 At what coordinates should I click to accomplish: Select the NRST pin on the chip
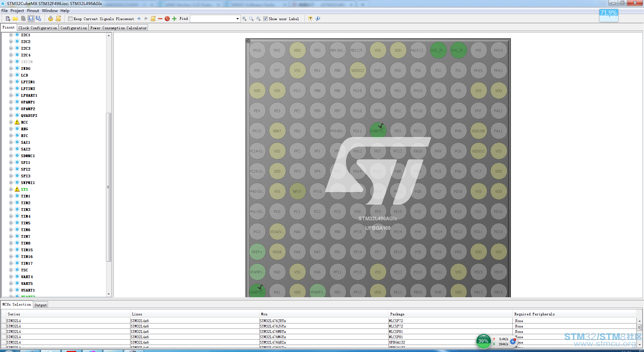tap(297, 191)
